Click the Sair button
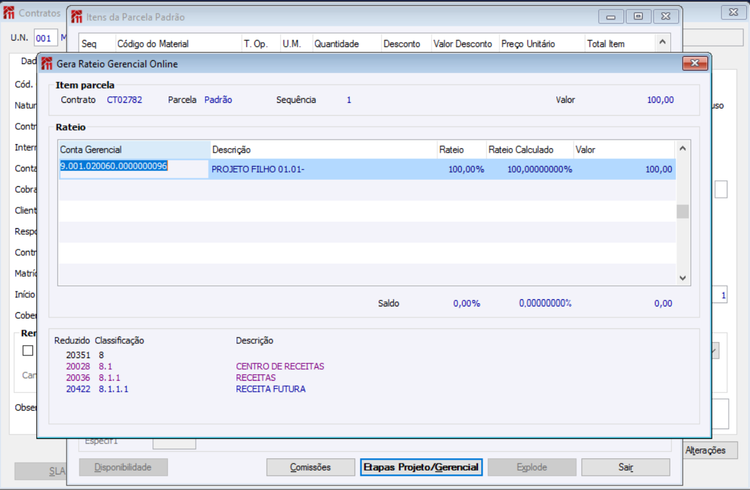 (x=626, y=467)
